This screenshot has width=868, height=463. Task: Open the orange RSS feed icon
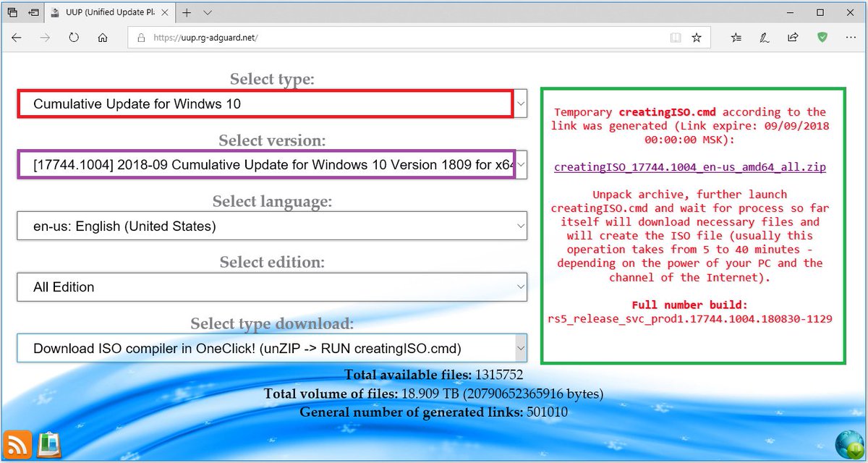click(17, 443)
